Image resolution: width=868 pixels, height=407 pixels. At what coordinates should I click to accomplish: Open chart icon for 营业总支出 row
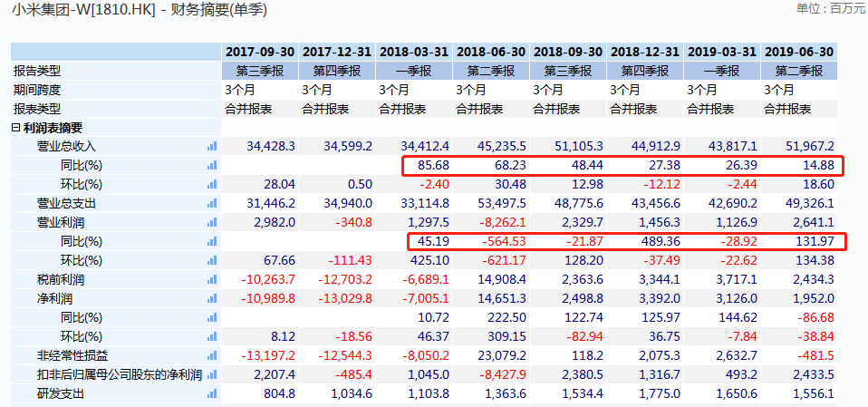pos(212,203)
